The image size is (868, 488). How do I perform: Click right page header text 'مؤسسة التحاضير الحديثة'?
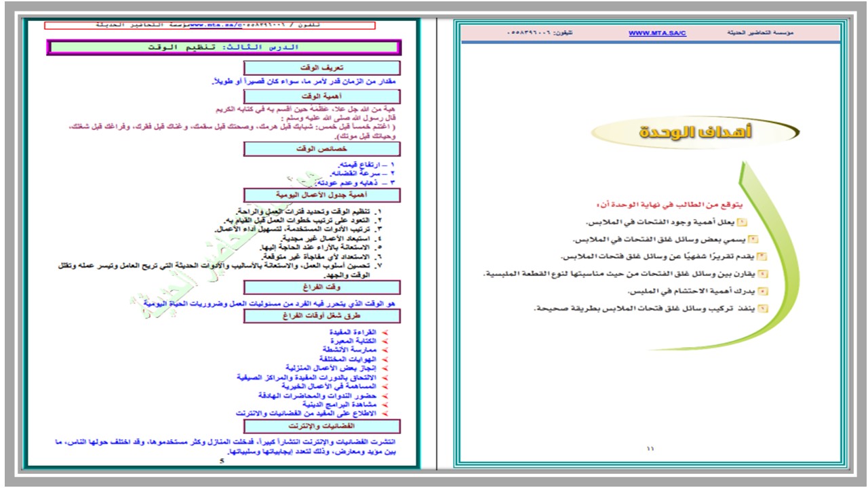(x=760, y=33)
